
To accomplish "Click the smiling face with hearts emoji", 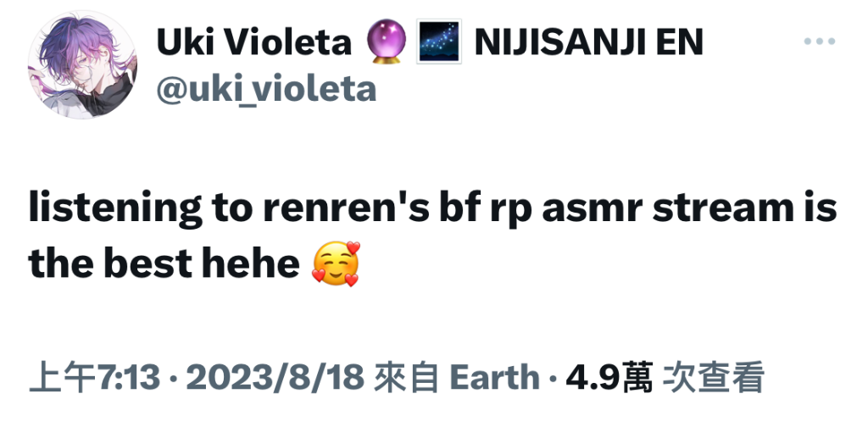I will [336, 264].
